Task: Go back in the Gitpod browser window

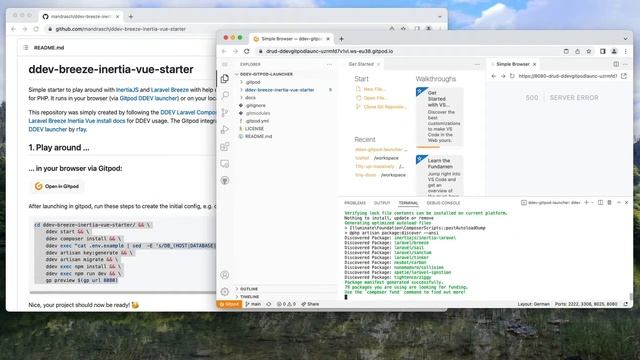Action: (x=224, y=51)
